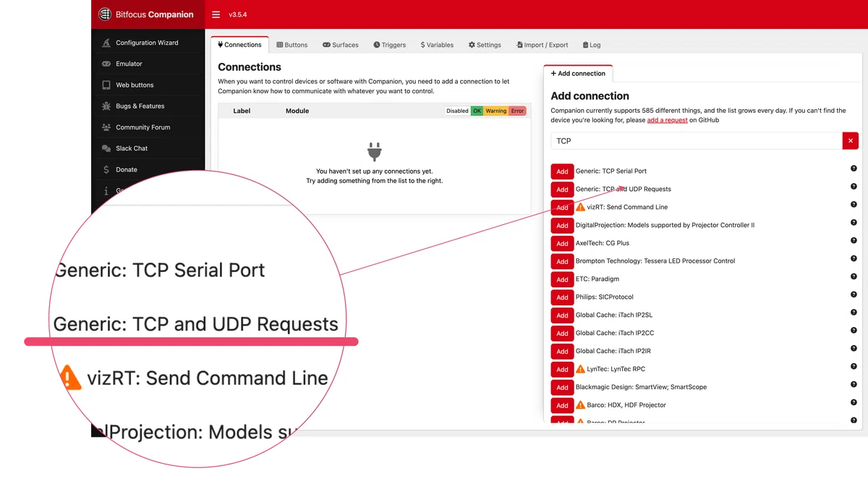This screenshot has width=868, height=492.
Task: Open help icon for Barco: HDX, HDF Projector
Action: click(x=854, y=402)
